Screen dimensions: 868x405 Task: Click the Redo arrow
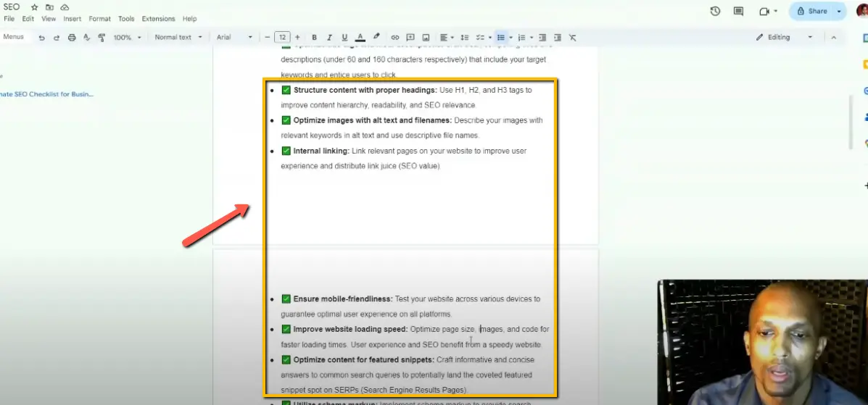(x=57, y=38)
